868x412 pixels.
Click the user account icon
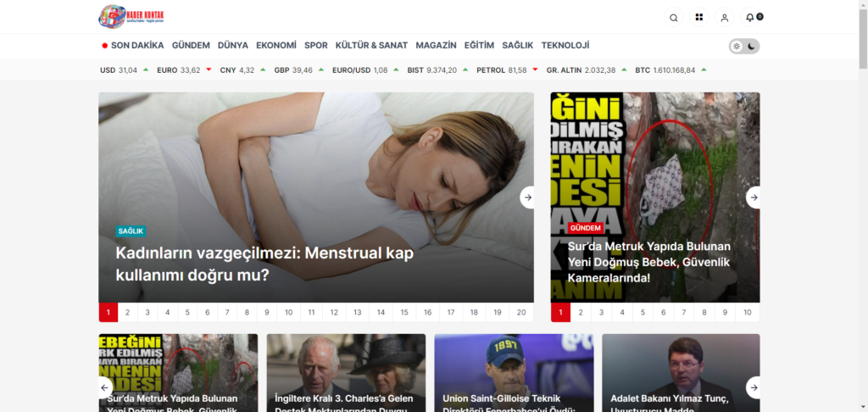point(724,17)
